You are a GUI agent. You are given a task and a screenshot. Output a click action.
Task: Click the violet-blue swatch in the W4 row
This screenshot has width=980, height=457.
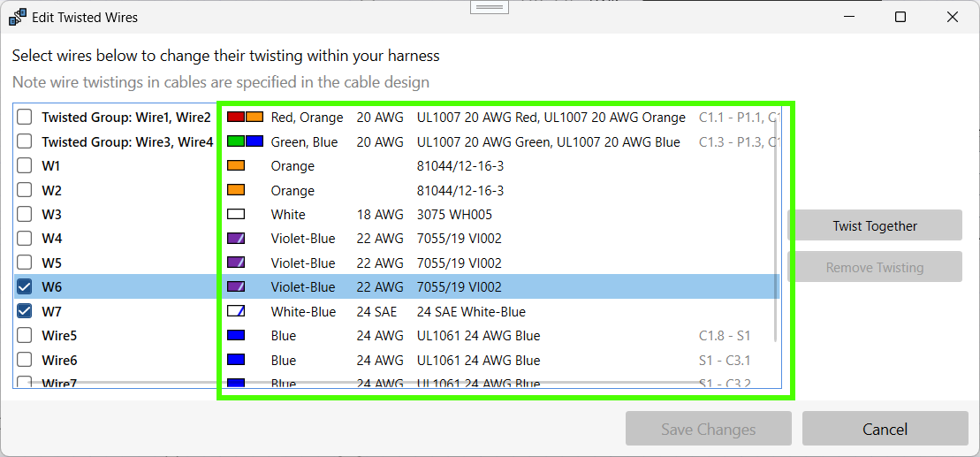236,238
